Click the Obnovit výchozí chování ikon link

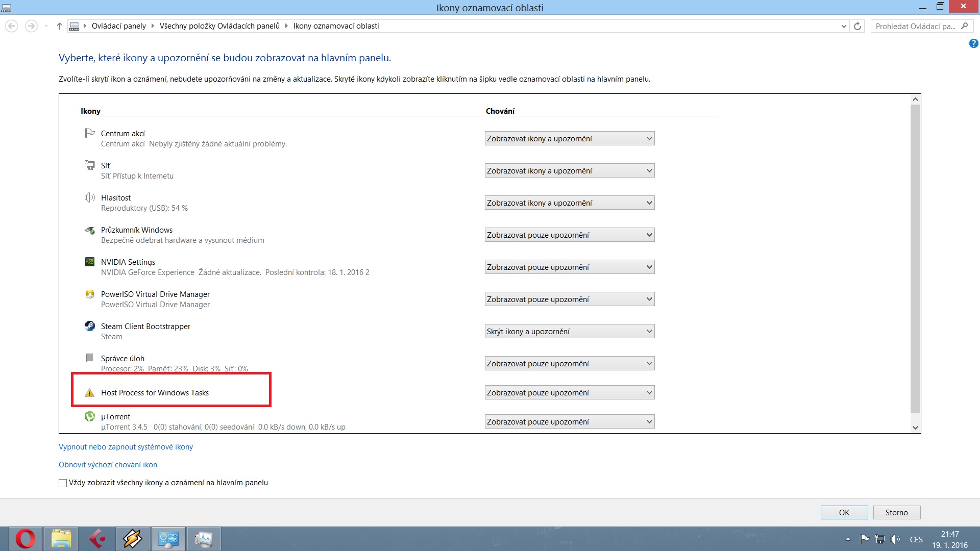tap(108, 465)
